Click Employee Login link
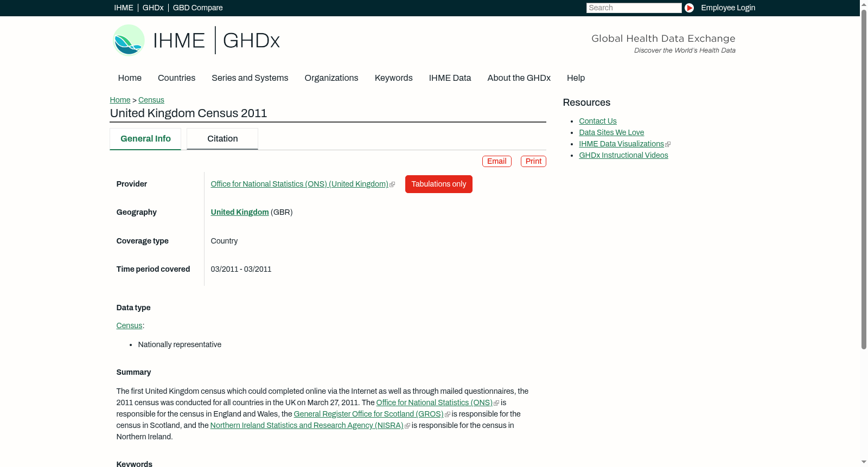This screenshot has width=868, height=467. coord(728,8)
